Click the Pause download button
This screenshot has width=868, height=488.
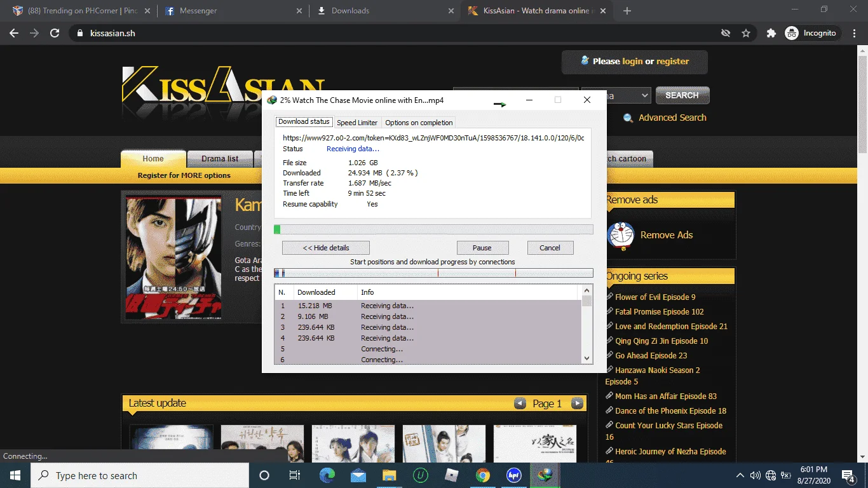tap(482, 248)
